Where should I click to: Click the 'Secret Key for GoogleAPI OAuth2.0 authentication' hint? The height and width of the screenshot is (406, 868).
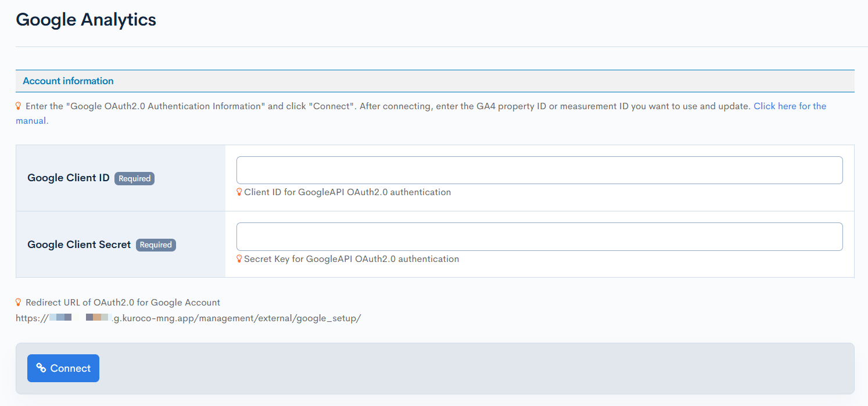click(x=351, y=259)
